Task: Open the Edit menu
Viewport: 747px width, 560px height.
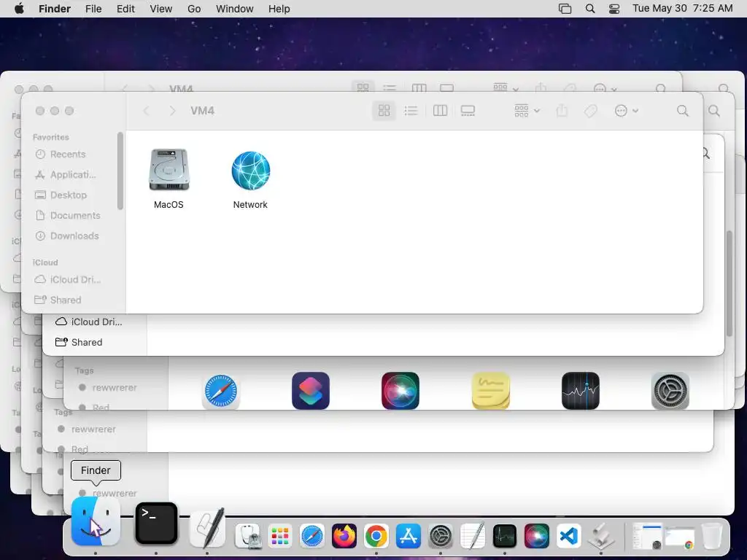Action: [125, 9]
